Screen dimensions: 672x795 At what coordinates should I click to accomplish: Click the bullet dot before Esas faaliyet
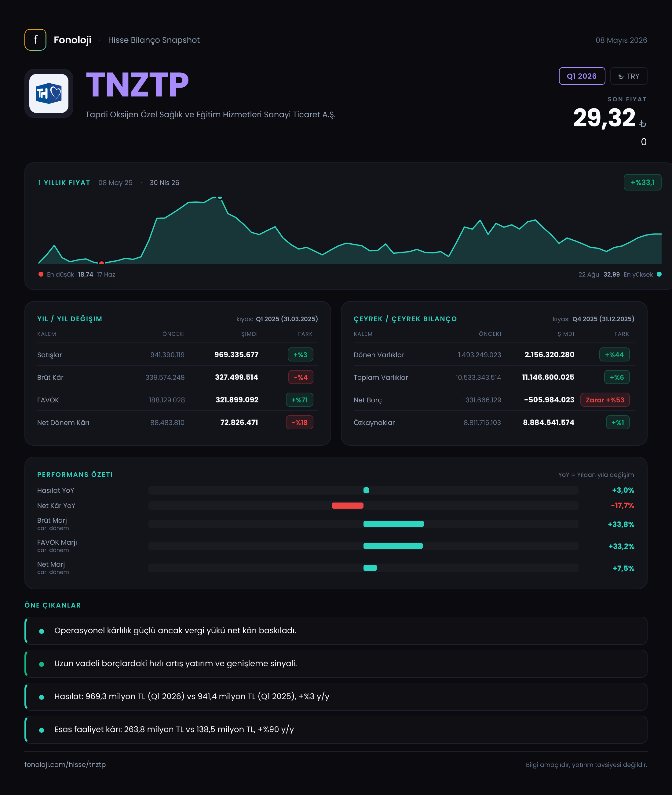click(42, 730)
